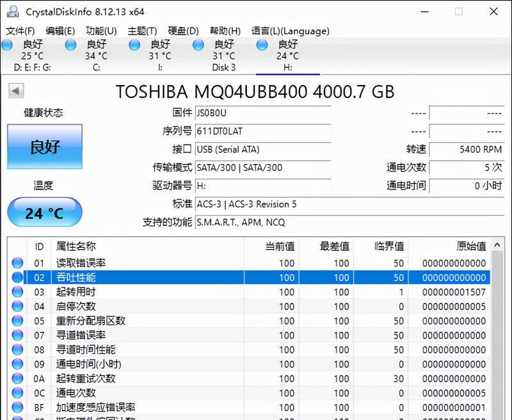The height and width of the screenshot is (420, 512).
Task: Click the 临界值 column header
Action: click(x=381, y=246)
